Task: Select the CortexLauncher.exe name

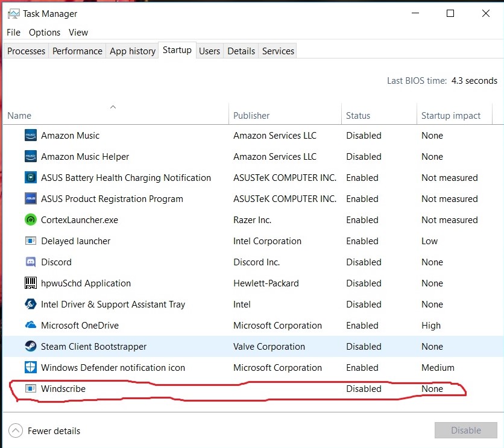Action: coord(80,220)
